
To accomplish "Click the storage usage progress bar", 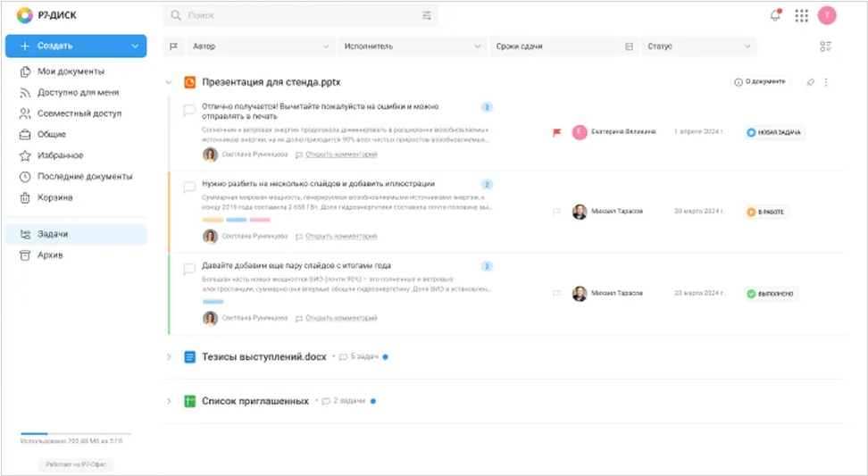I will pyautogui.click(x=75, y=433).
